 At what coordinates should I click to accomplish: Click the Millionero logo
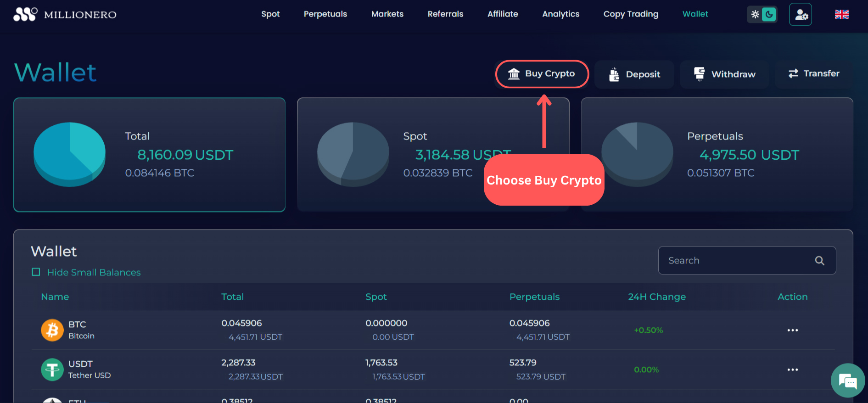[x=65, y=15]
